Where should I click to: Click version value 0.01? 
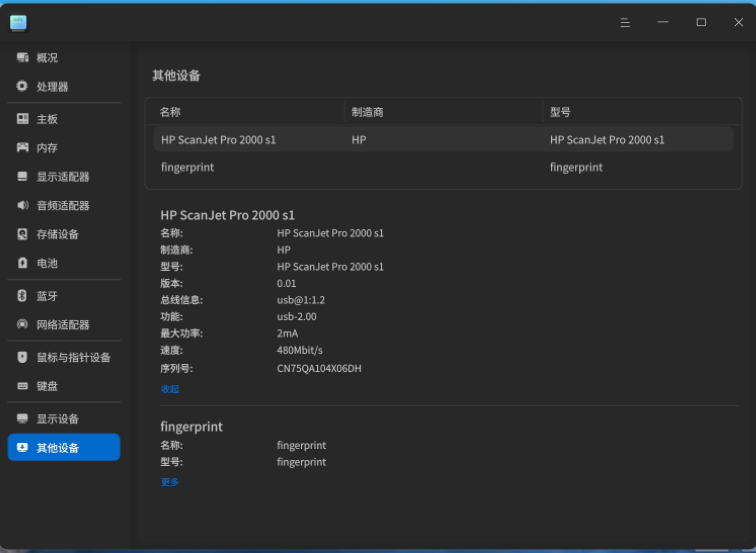[287, 283]
